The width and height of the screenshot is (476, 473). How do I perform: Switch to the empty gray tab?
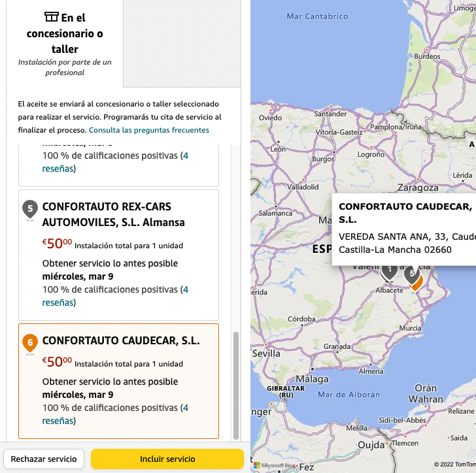[182, 43]
